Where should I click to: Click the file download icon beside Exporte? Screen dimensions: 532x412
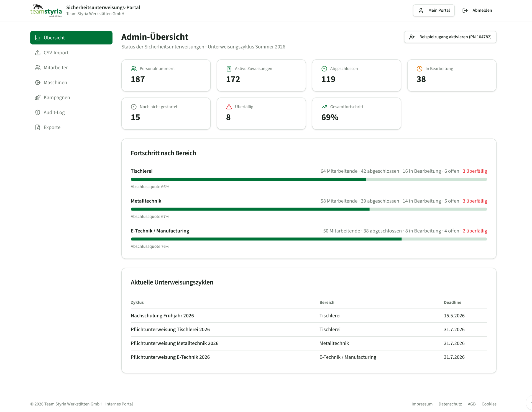[38, 127]
